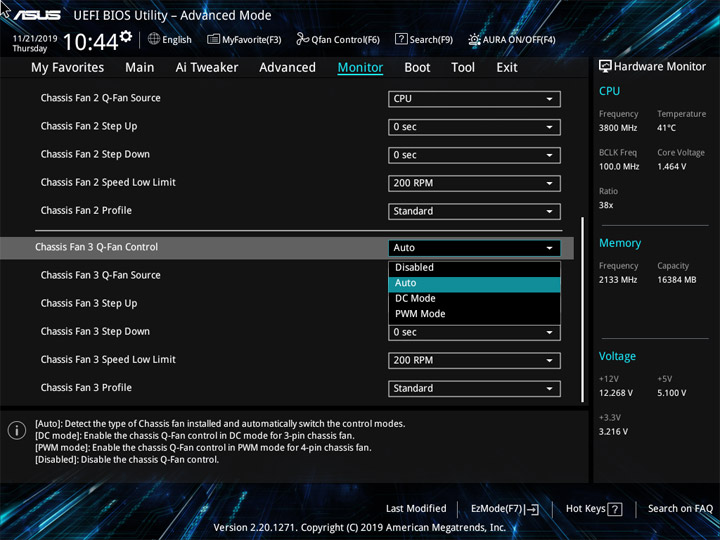Choose PWM Mode option
The height and width of the screenshot is (540, 720).
(x=474, y=314)
